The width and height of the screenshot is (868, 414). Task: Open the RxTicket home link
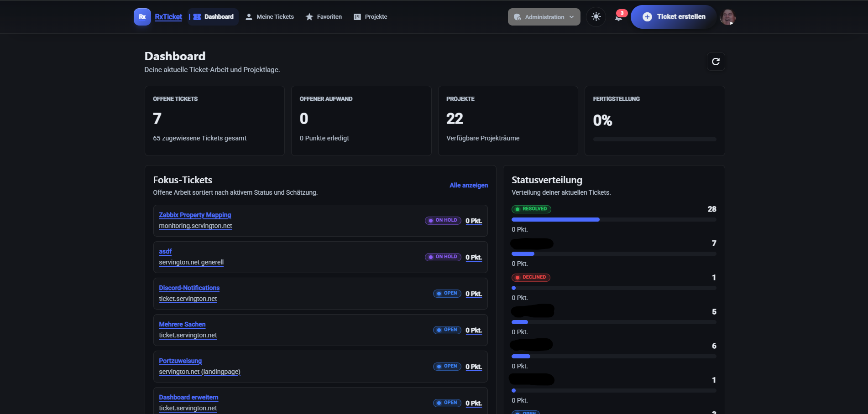coord(168,17)
